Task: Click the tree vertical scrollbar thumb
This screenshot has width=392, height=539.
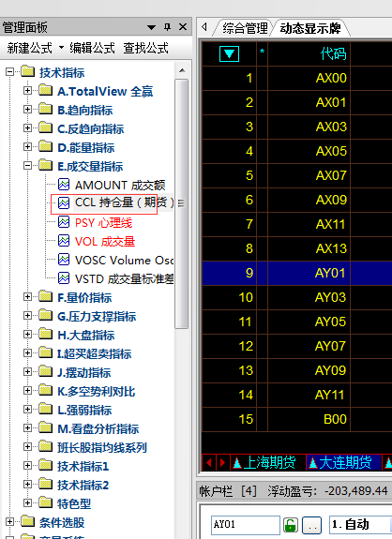Action: (x=181, y=203)
